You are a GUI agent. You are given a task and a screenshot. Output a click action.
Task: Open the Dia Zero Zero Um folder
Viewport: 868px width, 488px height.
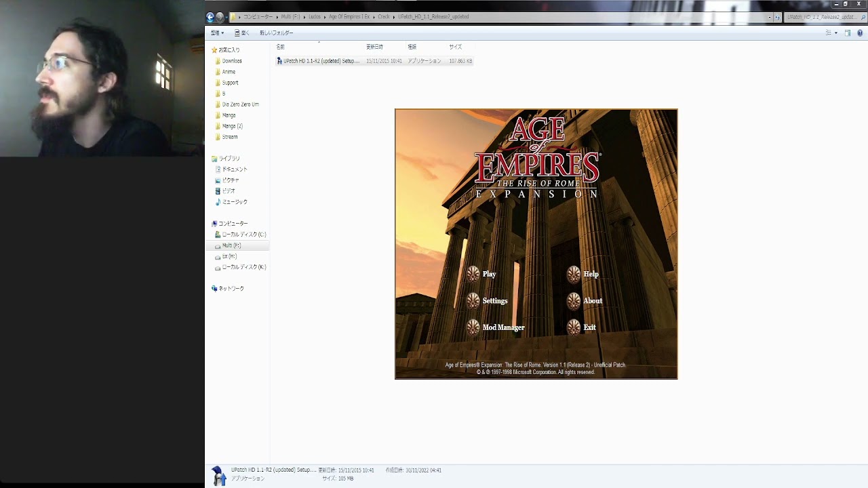240,104
